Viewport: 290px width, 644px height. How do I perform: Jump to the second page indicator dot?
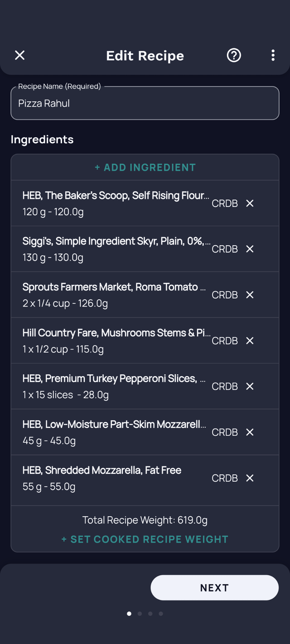tap(140, 614)
